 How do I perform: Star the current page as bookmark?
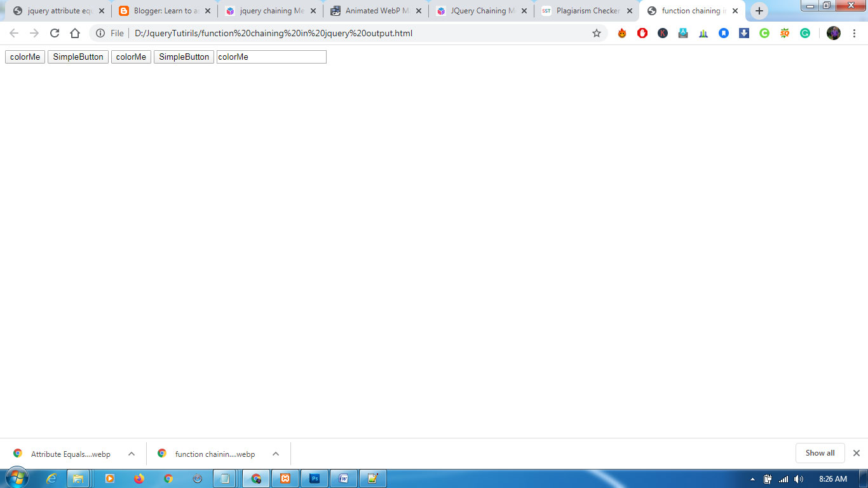(x=596, y=33)
